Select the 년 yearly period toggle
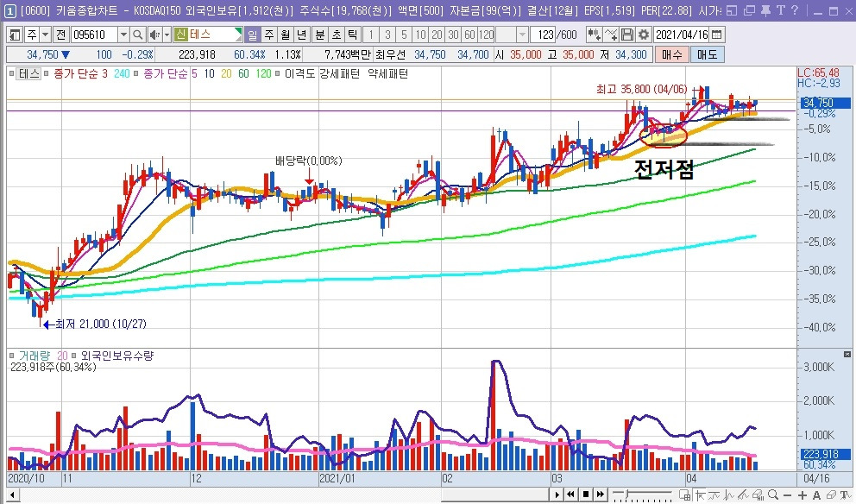This screenshot has width=856, height=504. pos(301,35)
